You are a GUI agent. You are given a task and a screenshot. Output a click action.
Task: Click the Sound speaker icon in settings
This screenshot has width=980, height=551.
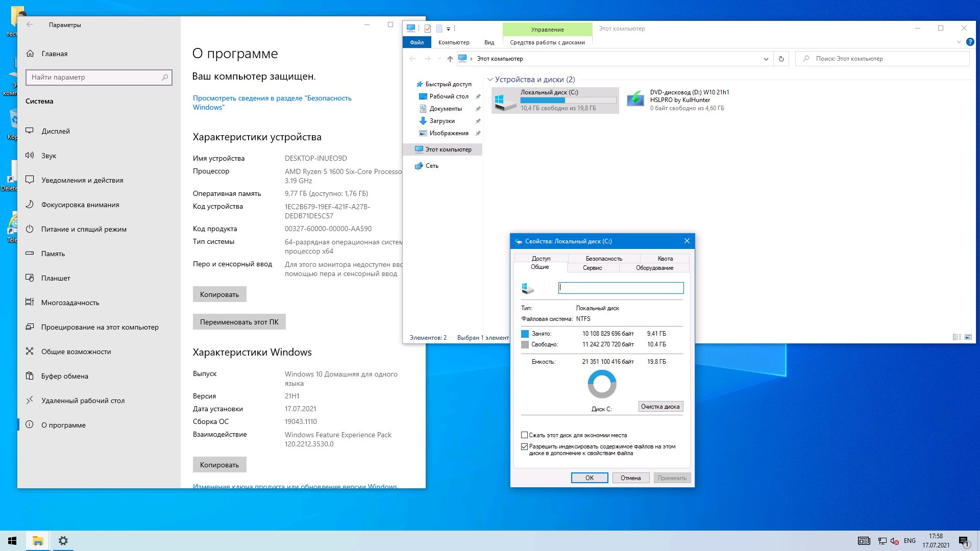point(30,156)
